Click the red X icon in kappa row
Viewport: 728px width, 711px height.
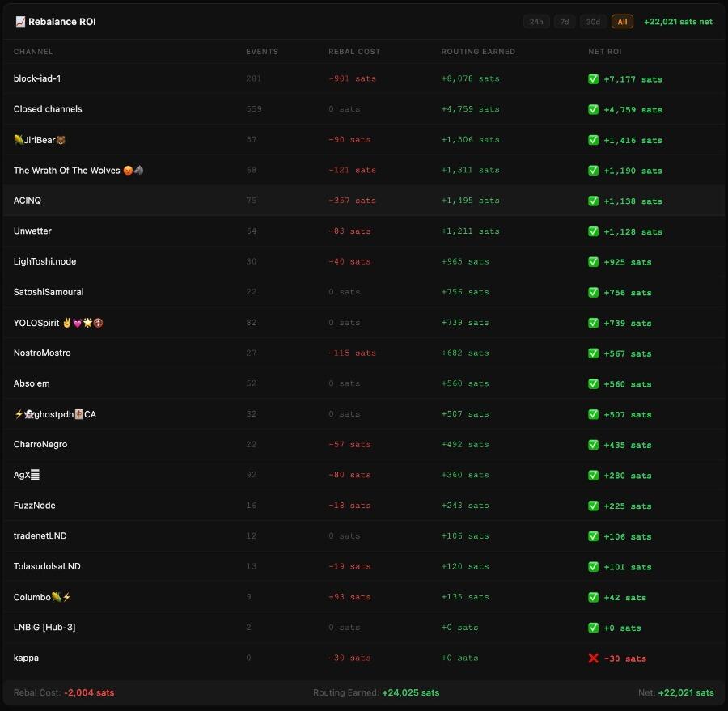[593, 658]
